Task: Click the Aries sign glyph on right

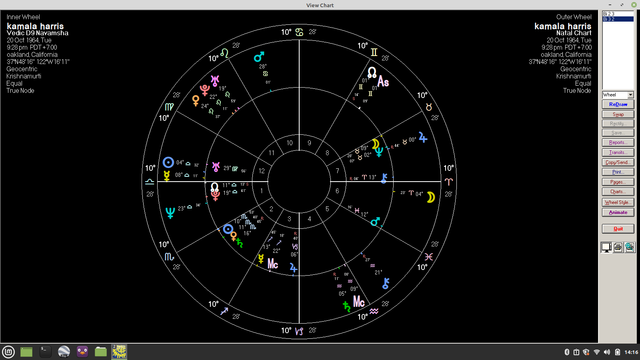Action: [x=449, y=182]
